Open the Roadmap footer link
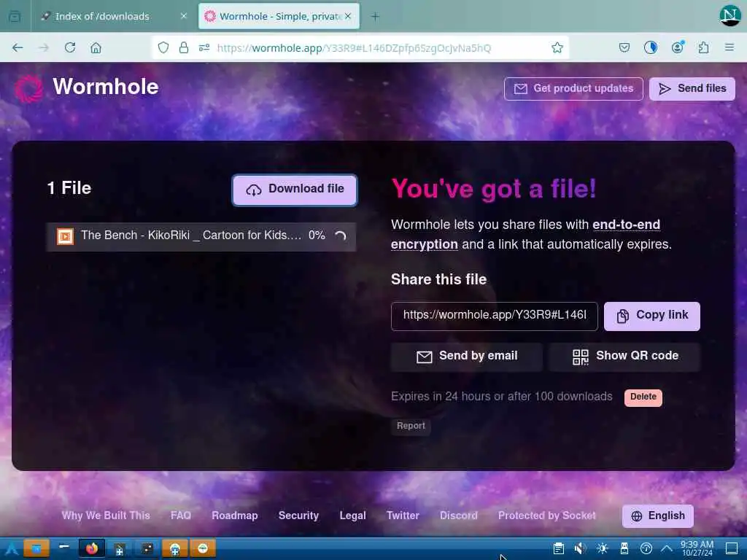This screenshot has width=747, height=560. point(234,516)
